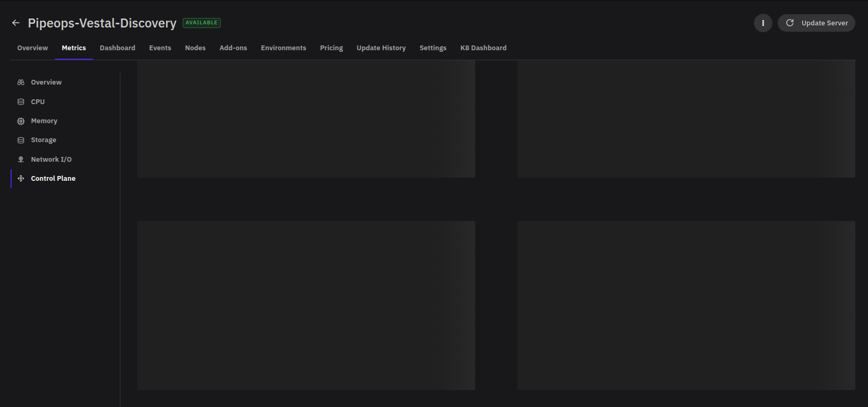This screenshot has height=407, width=868.
Task: Open the K8 Dashboard tab
Action: pyautogui.click(x=484, y=48)
